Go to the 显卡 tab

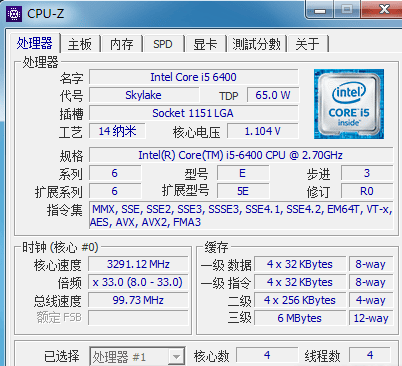(205, 44)
